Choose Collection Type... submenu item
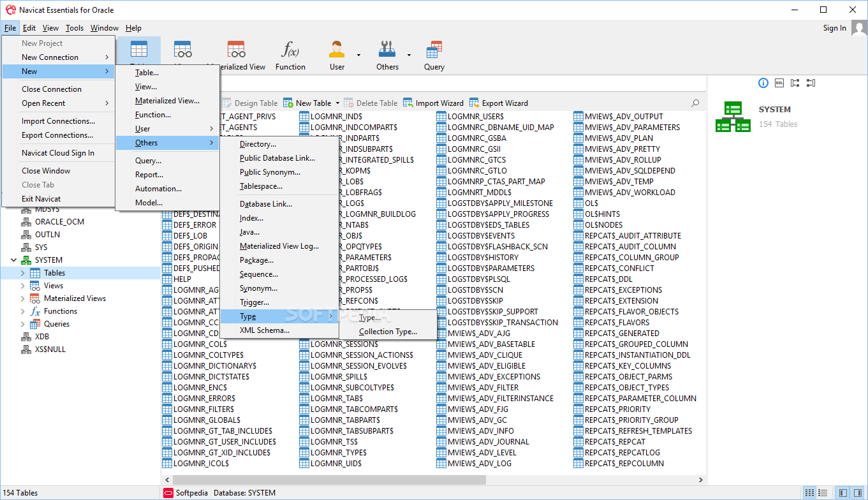This screenshot has width=868, height=500. pyautogui.click(x=388, y=332)
